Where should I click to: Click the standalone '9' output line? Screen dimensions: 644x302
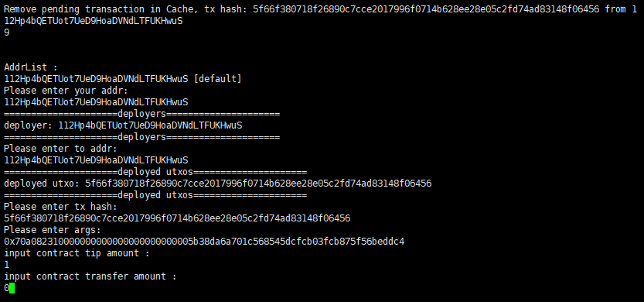tap(6, 32)
